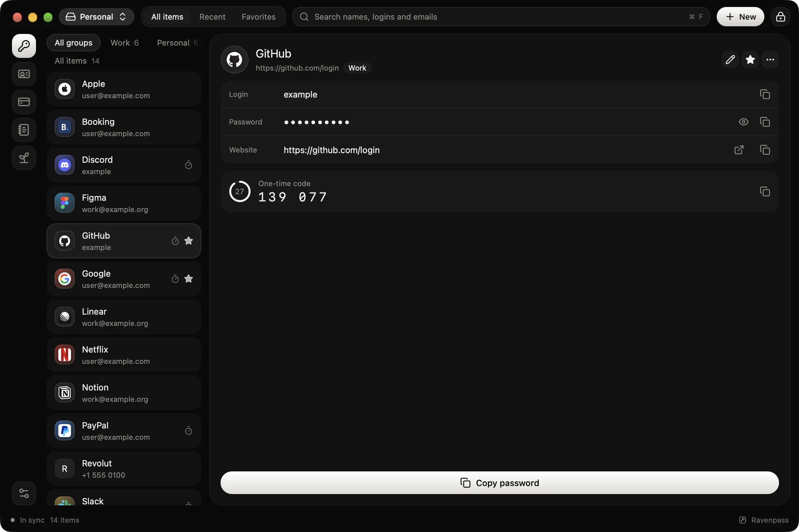Click the one-time code countdown timer
The image size is (799, 532).
tap(240, 191)
